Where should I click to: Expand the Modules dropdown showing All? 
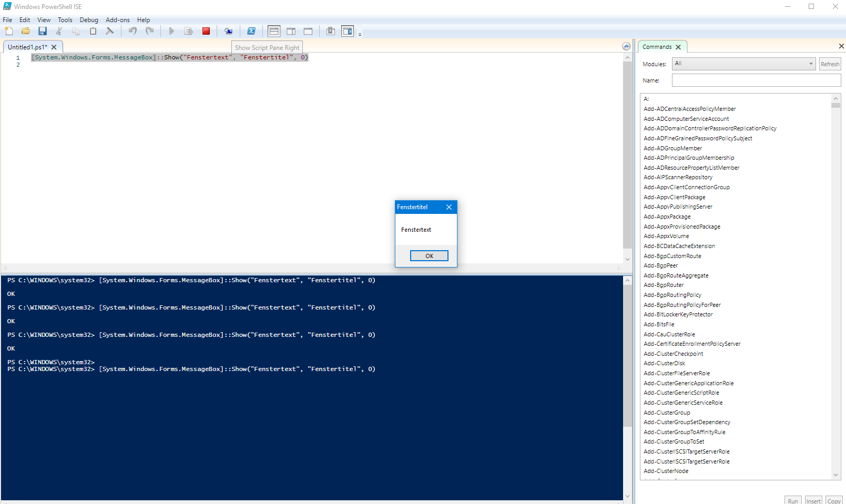(743, 64)
